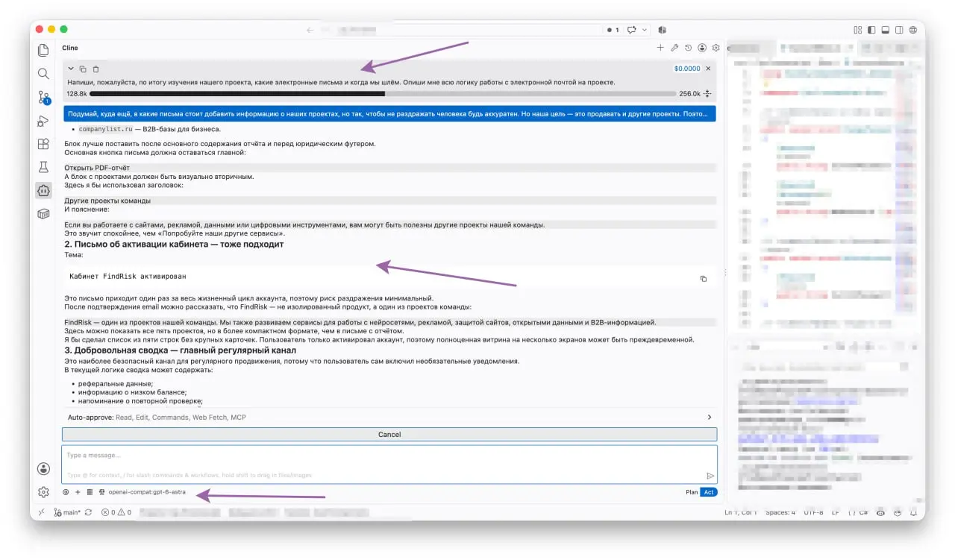Click the Cancel button
Viewport: 955px width, 560px height.
coord(389,434)
